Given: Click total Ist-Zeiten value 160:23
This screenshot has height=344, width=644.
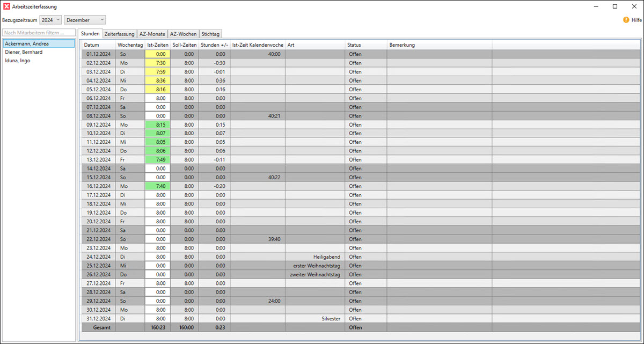Looking at the screenshot, I should coord(159,327).
